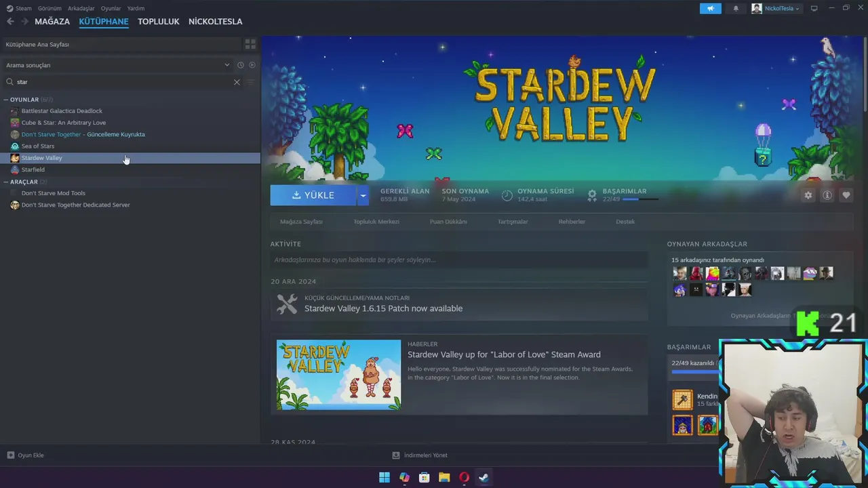This screenshot has width=868, height=488.
Task: Go to TOPLULUK tab
Action: [x=159, y=22]
